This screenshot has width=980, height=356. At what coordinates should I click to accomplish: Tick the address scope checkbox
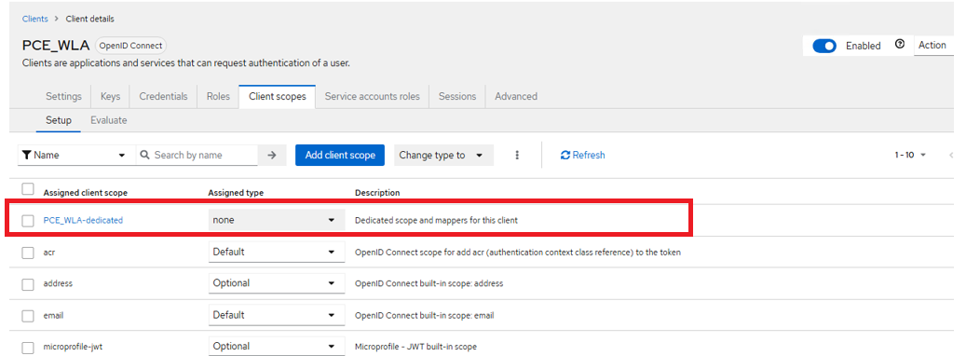click(x=28, y=284)
